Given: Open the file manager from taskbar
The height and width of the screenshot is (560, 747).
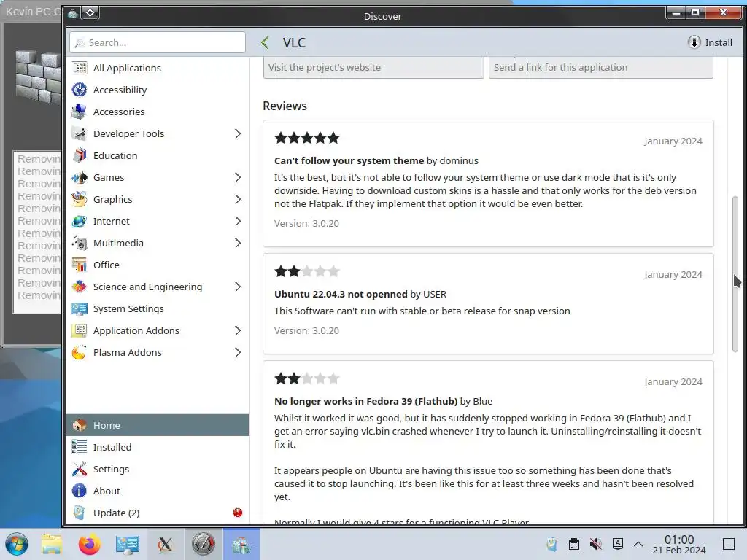Looking at the screenshot, I should pos(52,544).
